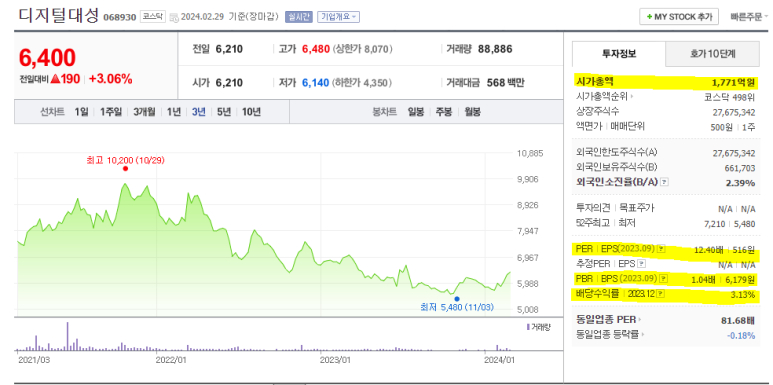Click the 2022/01 label on chart axis

(x=171, y=360)
